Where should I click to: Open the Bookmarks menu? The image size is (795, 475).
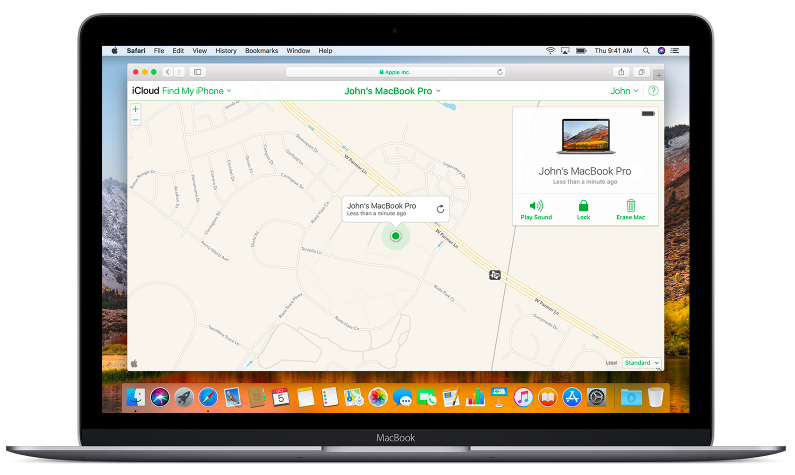261,51
